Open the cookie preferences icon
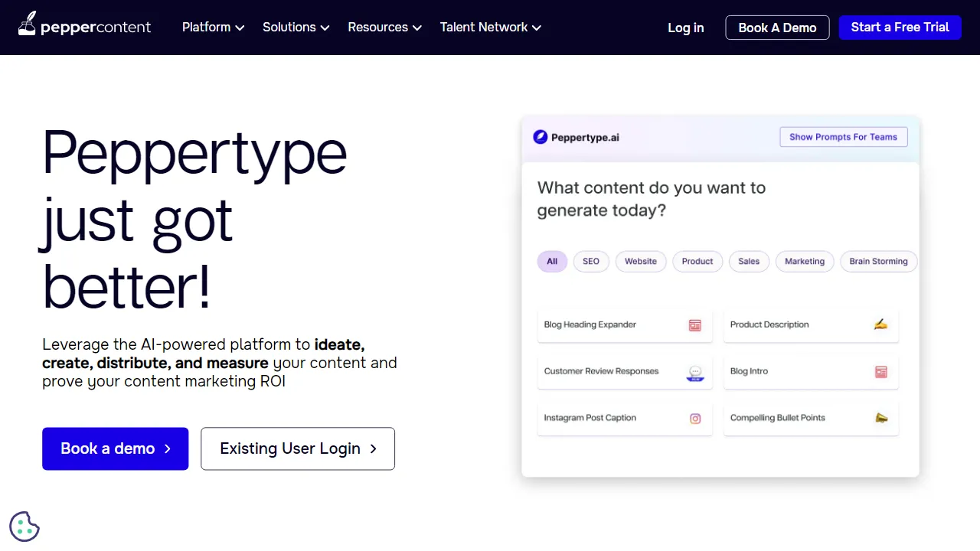The image size is (980, 551). click(24, 527)
